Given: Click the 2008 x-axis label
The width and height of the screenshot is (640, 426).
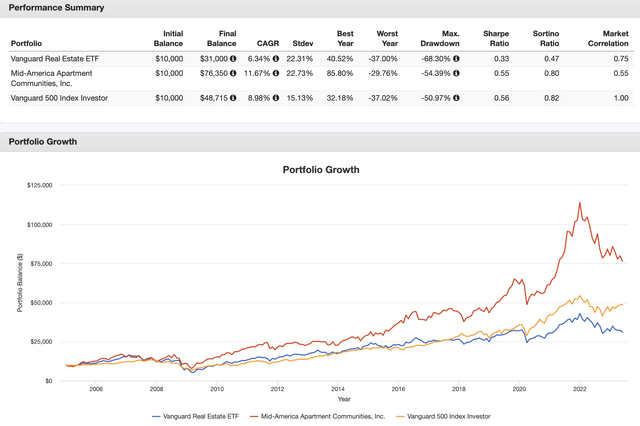Looking at the screenshot, I should click(156, 389).
